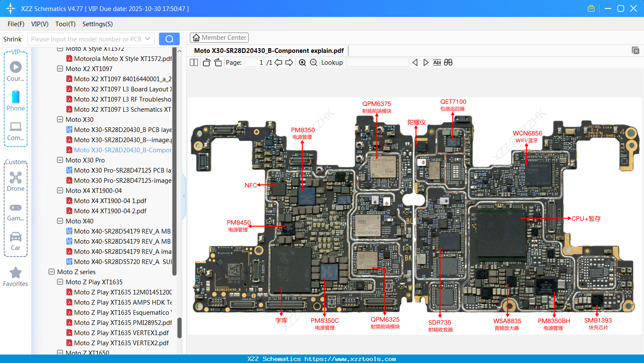Viewport: 644px width, 363px height.
Task: Select the two-page view layout icon
Action: pos(194,62)
